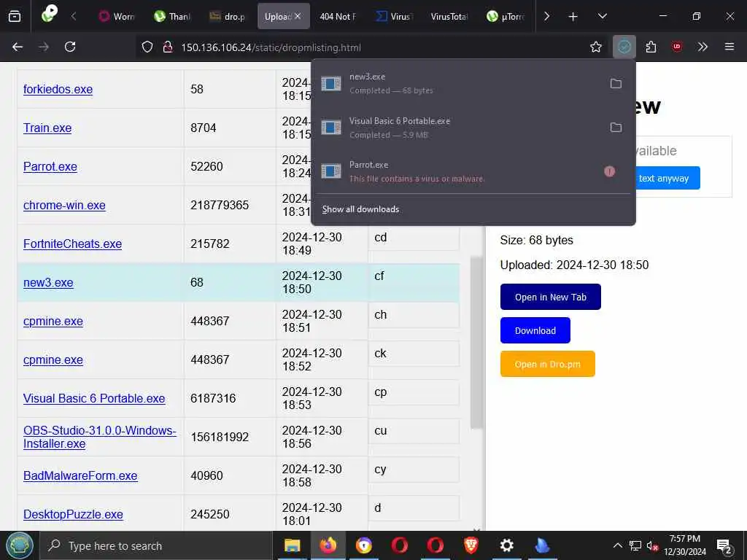Open FortniteCheats.exe link

pos(72,244)
